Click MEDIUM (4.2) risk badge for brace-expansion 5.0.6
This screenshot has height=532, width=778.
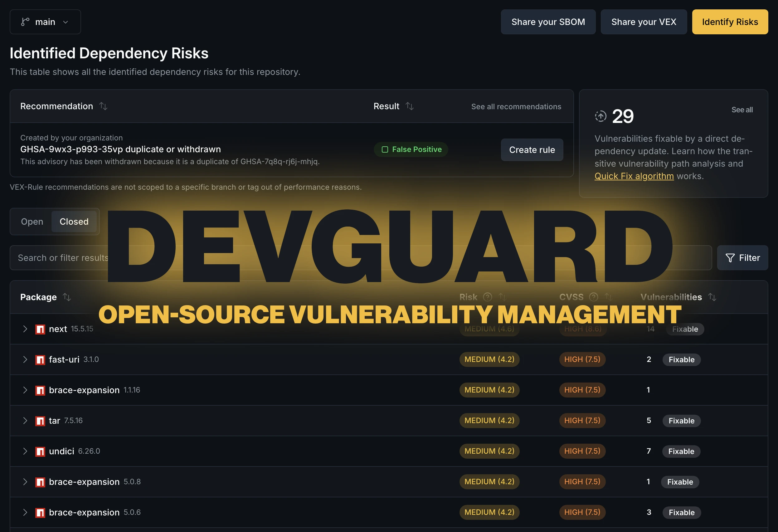click(489, 512)
